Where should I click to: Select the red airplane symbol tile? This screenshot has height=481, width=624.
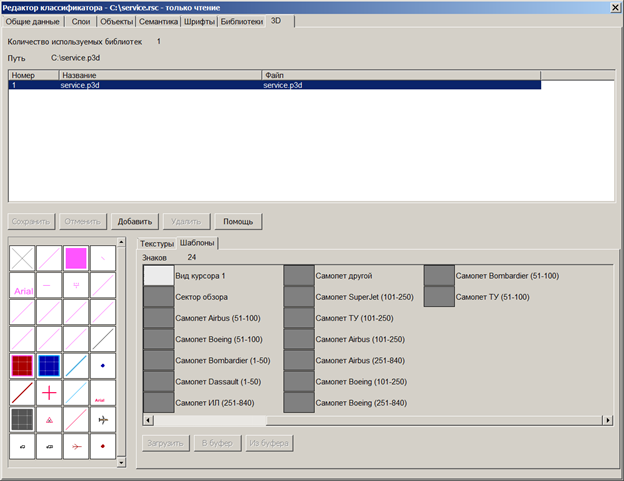(x=76, y=447)
